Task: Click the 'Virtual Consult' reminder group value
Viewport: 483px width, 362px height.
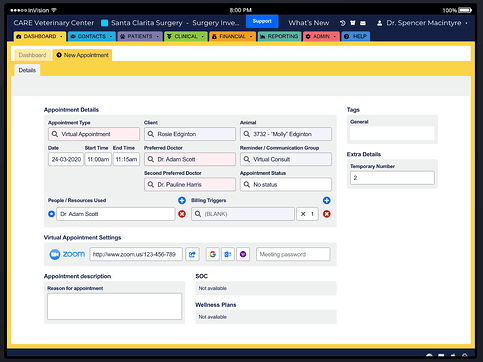Action: [272, 159]
